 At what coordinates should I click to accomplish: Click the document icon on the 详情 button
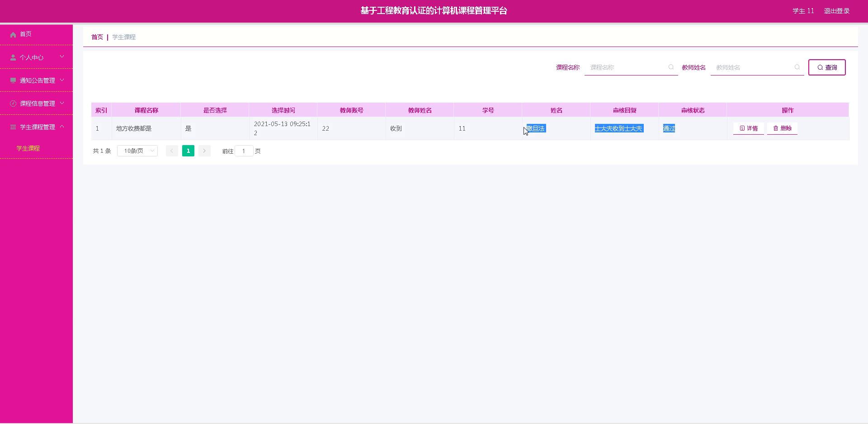(x=742, y=128)
